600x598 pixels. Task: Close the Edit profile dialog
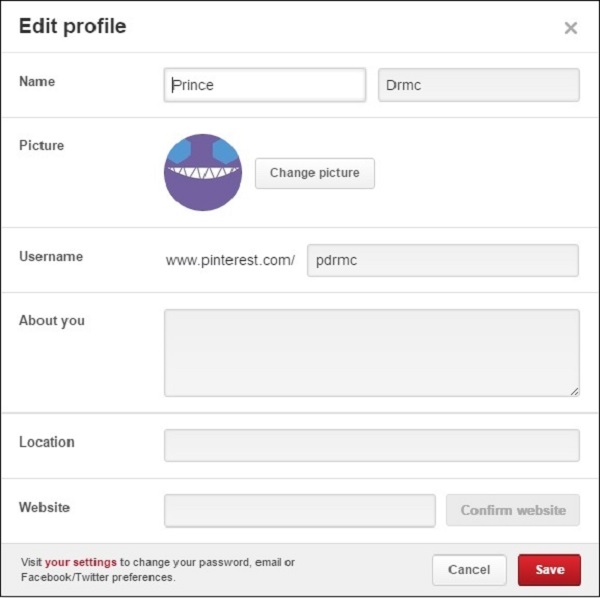(x=571, y=28)
